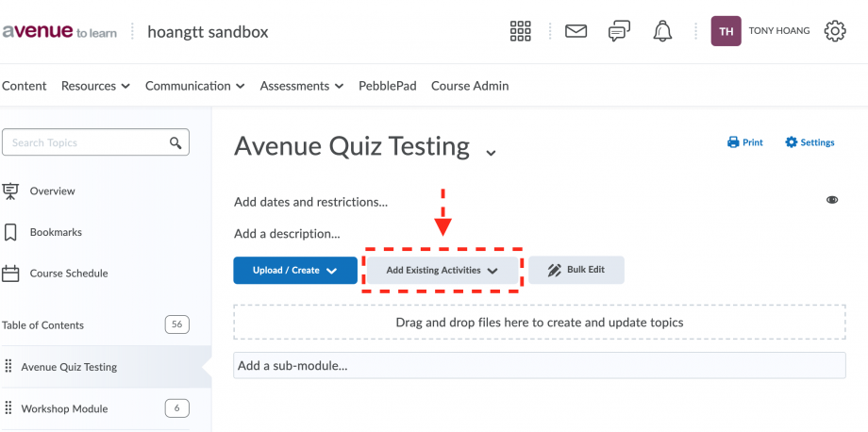Image resolution: width=868 pixels, height=432 pixels.
Task: Select Workshop Module in the table of contents
Action: tap(65, 408)
